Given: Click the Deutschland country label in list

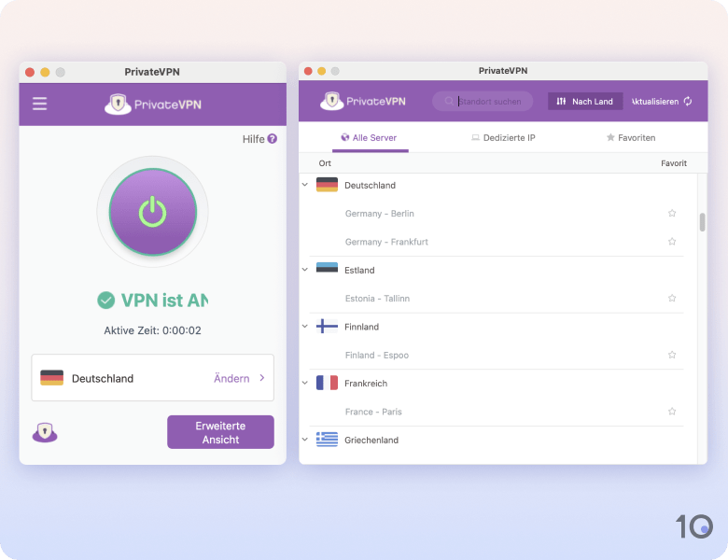Looking at the screenshot, I should click(x=370, y=186).
